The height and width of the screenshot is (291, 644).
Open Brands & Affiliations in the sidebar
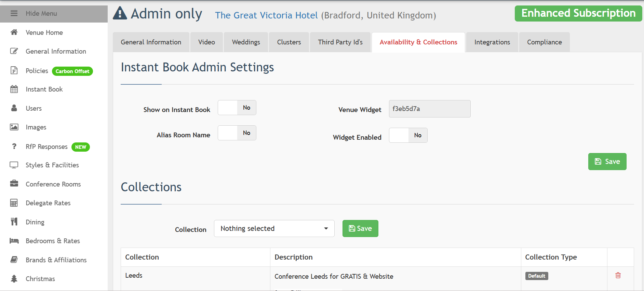pyautogui.click(x=56, y=260)
